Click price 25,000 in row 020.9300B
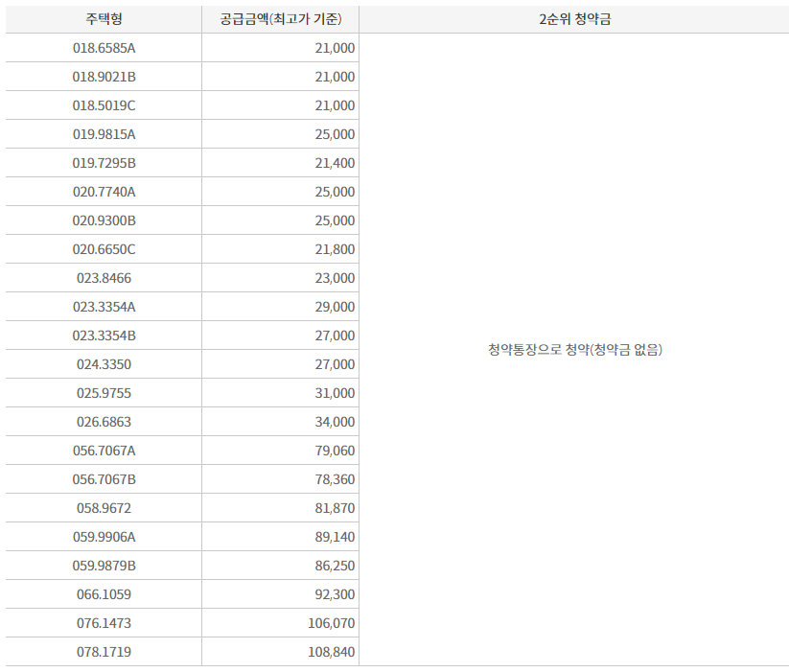The image size is (789, 672). (335, 220)
